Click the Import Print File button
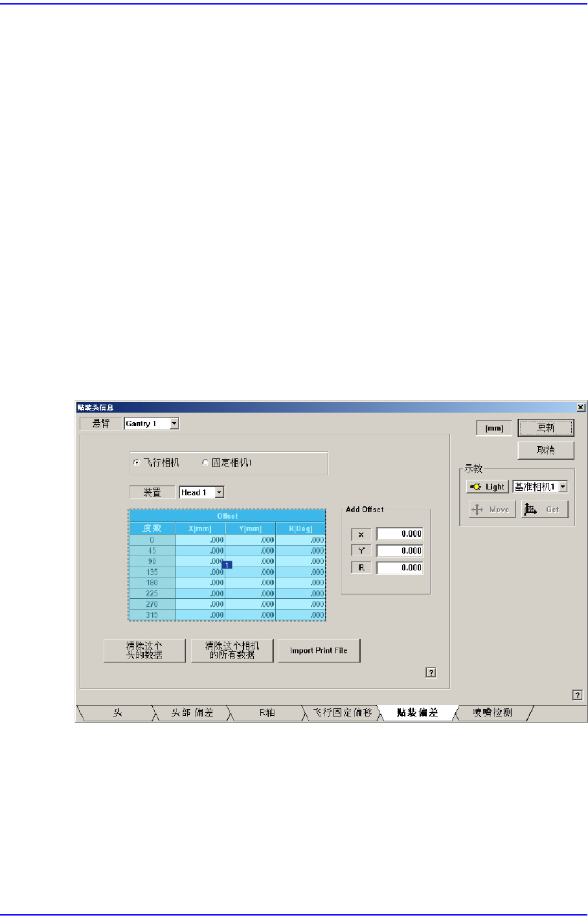 click(x=319, y=651)
